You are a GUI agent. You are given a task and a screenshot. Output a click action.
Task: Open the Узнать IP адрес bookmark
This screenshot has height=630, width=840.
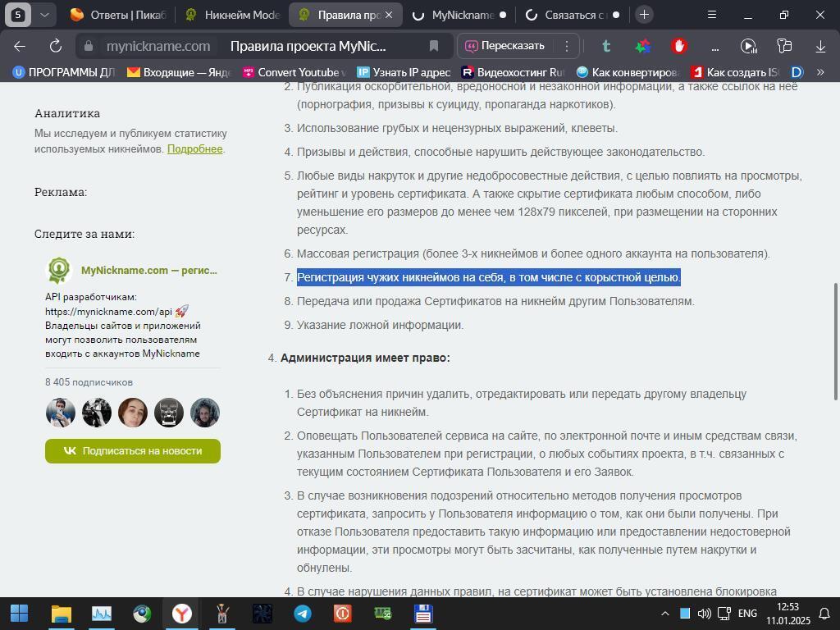click(x=404, y=72)
